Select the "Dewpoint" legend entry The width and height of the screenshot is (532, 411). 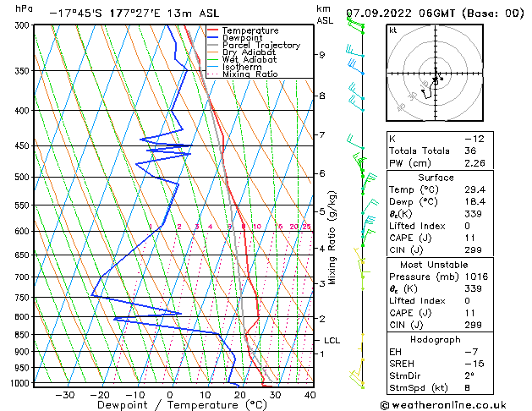coord(242,38)
